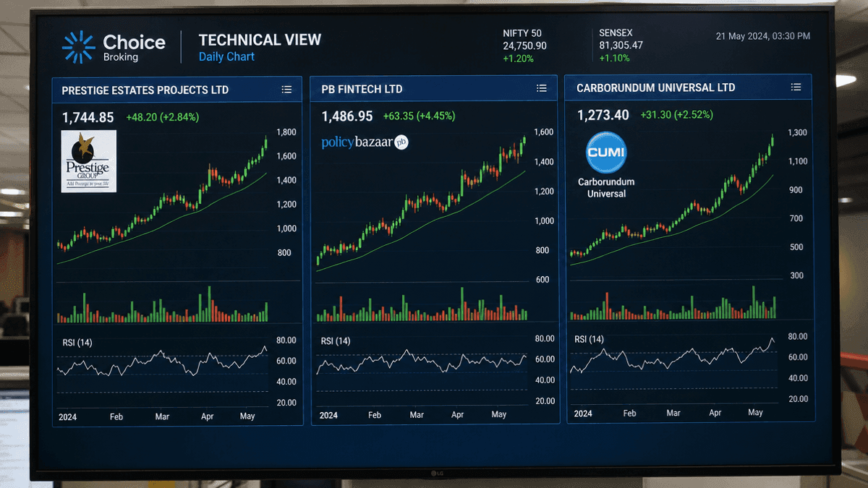Click 2024 on Carborundum chart time axis

click(583, 414)
